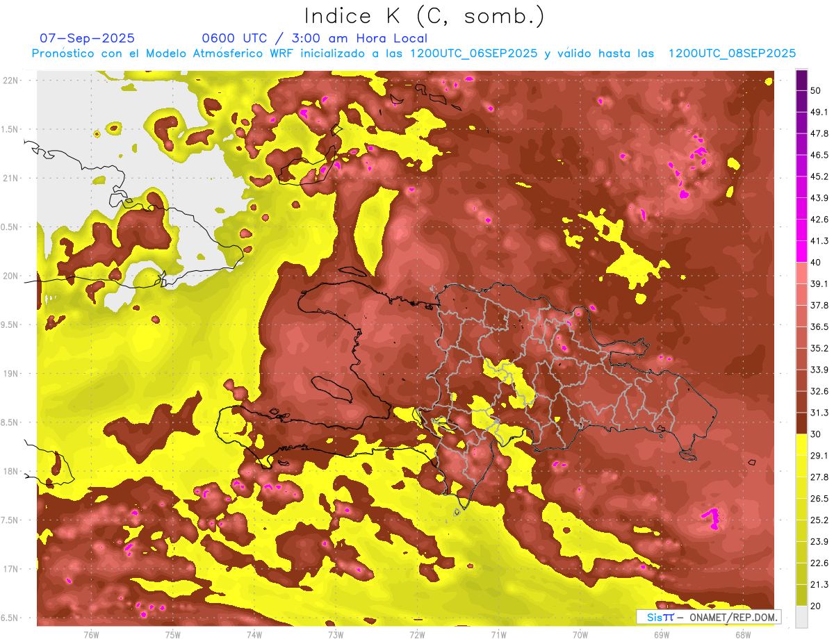Click the latitude label '22N'

[x=10, y=80]
